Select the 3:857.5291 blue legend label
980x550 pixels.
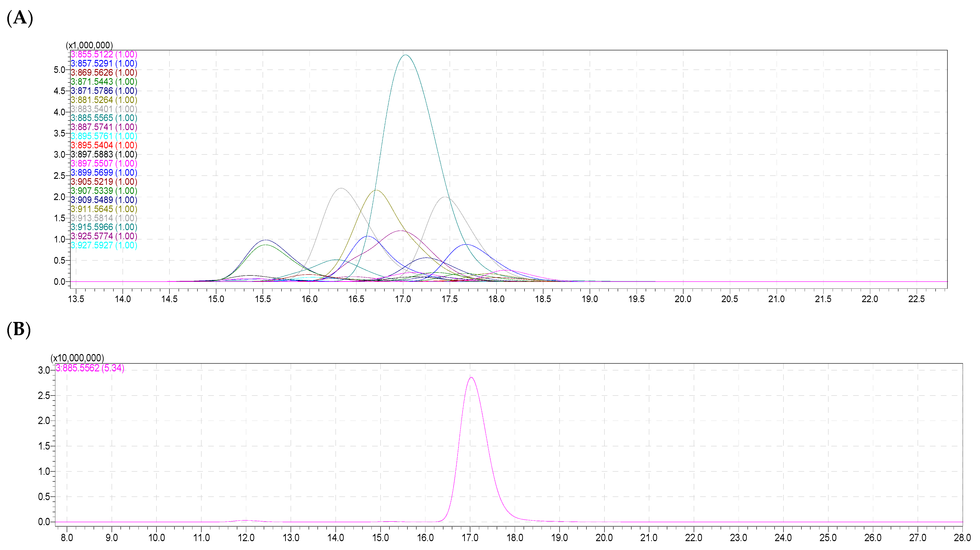[x=103, y=64]
